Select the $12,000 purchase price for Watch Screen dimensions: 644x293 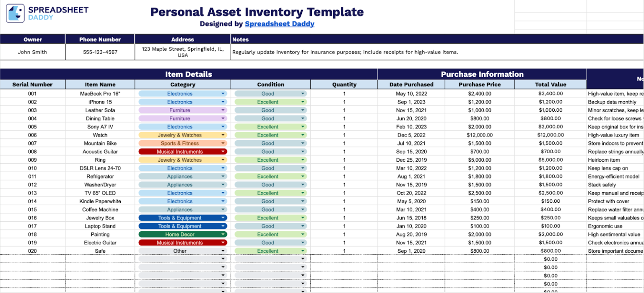pyautogui.click(x=480, y=135)
